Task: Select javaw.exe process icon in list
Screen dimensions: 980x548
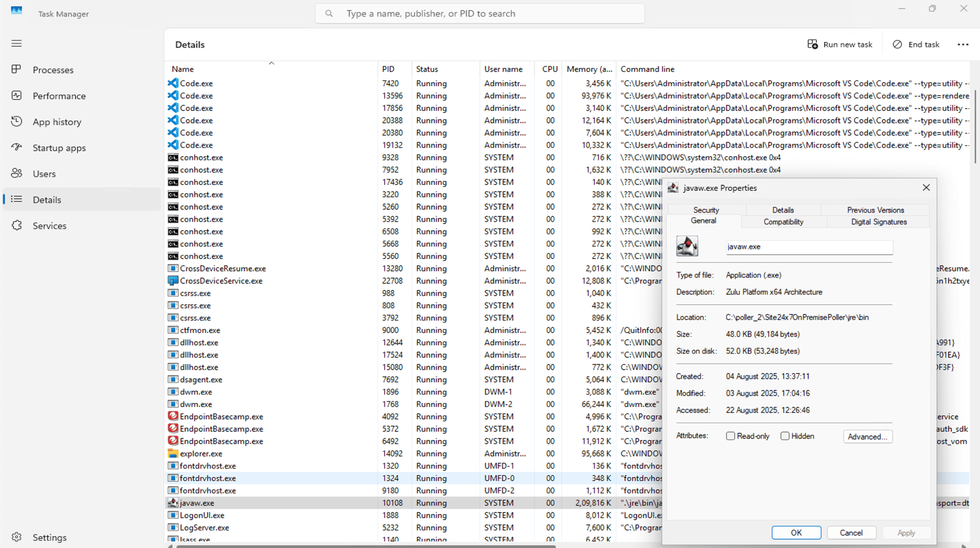Action: [173, 503]
